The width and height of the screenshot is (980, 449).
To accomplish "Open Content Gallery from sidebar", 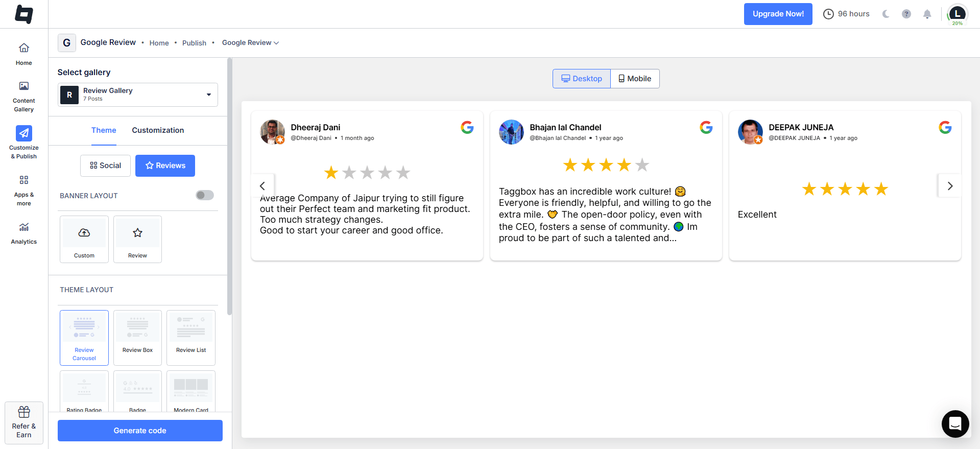I will [24, 97].
